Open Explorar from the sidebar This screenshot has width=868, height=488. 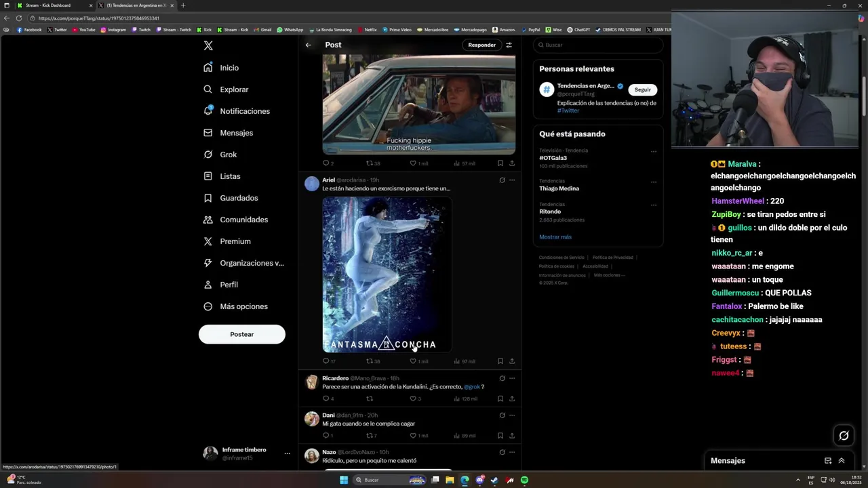pyautogui.click(x=226, y=89)
